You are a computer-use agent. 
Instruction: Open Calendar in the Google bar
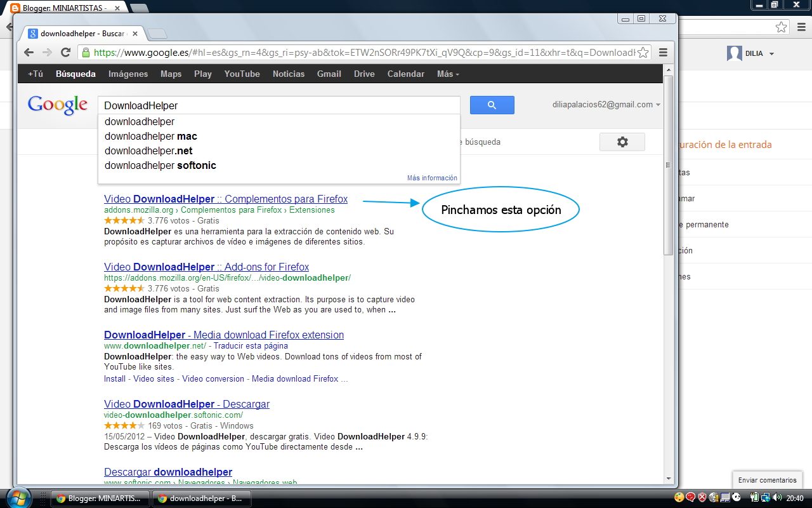click(406, 74)
